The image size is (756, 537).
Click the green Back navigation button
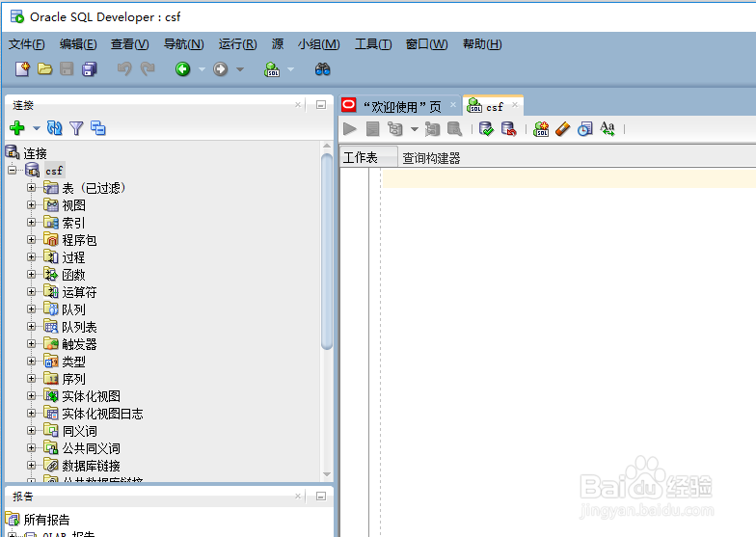[x=182, y=69]
